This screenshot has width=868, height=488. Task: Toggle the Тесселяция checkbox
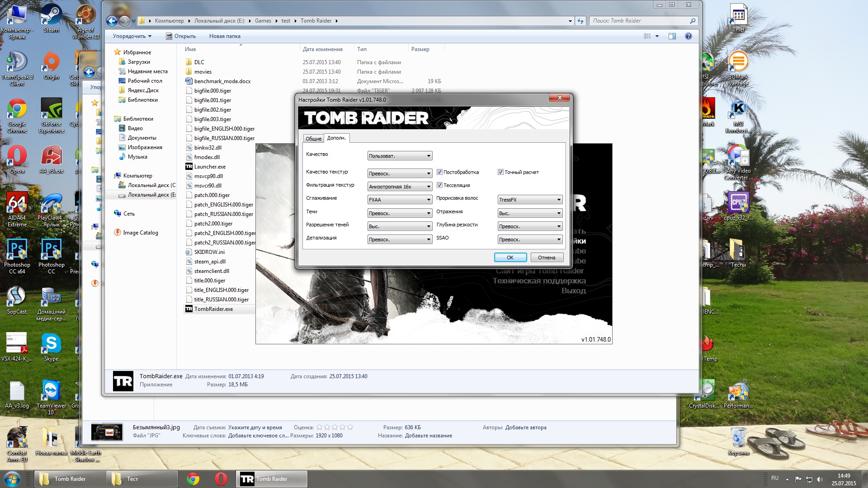[x=439, y=185]
